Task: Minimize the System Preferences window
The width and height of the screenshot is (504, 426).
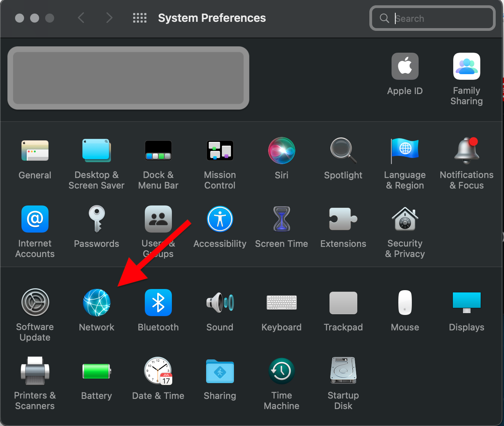Action: coord(35,18)
